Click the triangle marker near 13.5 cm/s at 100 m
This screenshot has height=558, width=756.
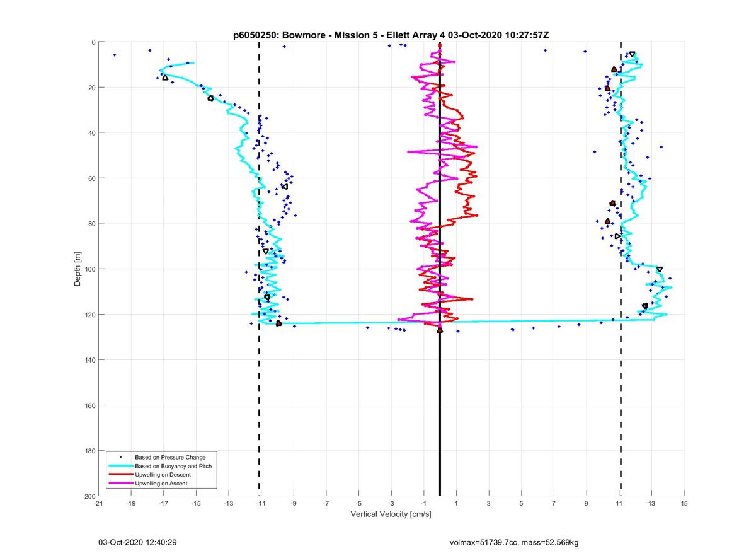coord(660,269)
